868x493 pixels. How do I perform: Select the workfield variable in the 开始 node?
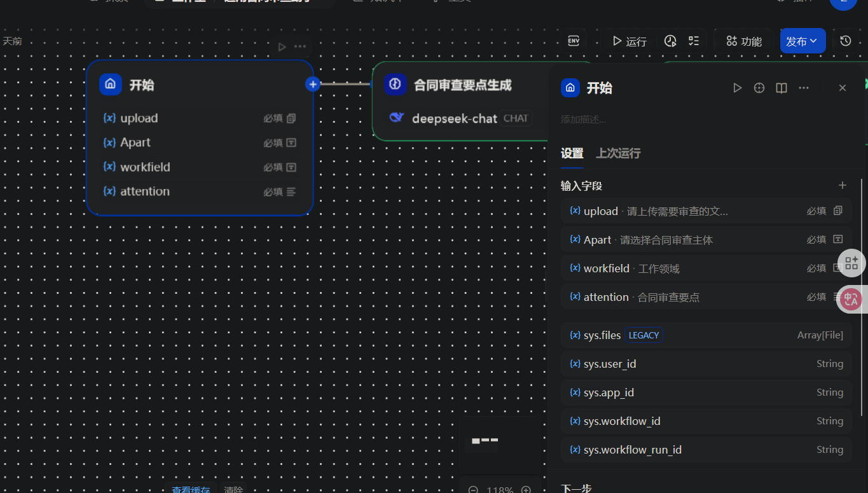pos(200,167)
